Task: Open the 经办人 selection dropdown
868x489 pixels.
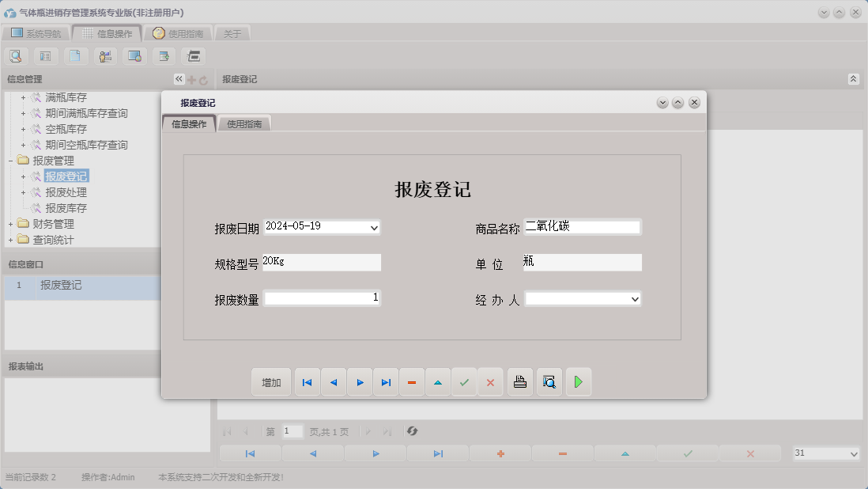Action: [x=634, y=300]
